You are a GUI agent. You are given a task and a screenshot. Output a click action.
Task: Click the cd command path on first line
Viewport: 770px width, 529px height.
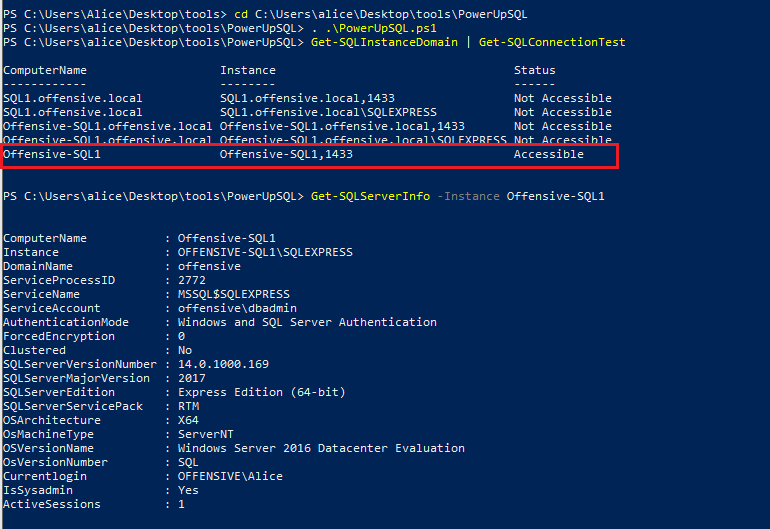coord(391,14)
